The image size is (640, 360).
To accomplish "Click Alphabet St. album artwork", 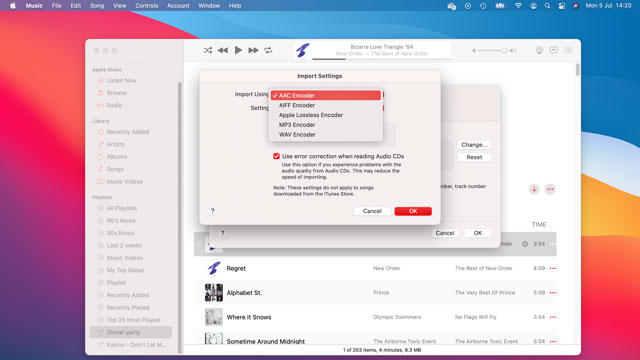I will (214, 293).
